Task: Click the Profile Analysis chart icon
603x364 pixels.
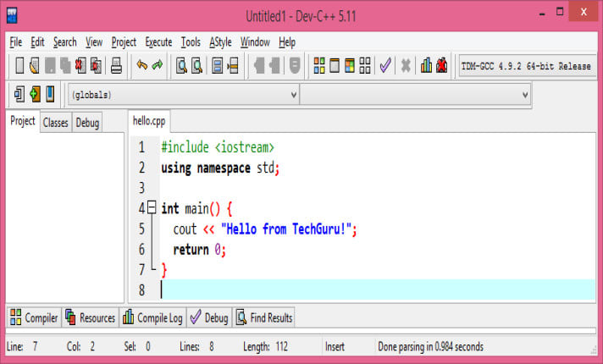Action: [426, 66]
